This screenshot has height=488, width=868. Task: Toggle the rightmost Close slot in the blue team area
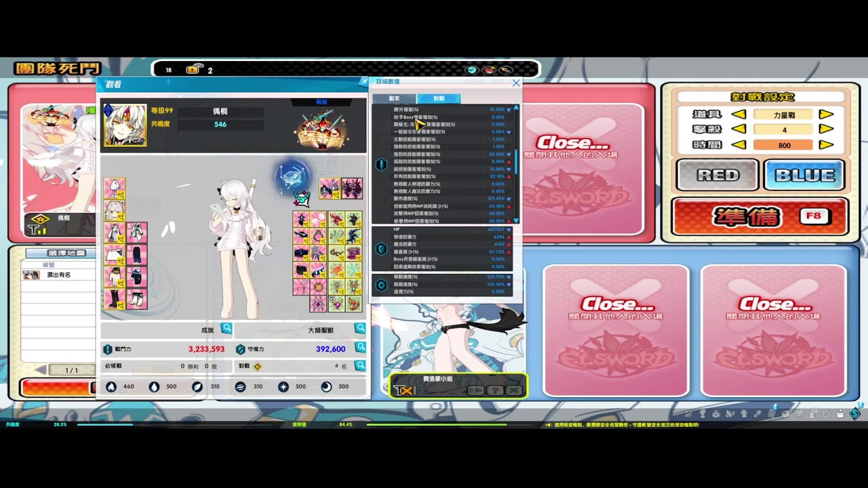[x=774, y=330]
